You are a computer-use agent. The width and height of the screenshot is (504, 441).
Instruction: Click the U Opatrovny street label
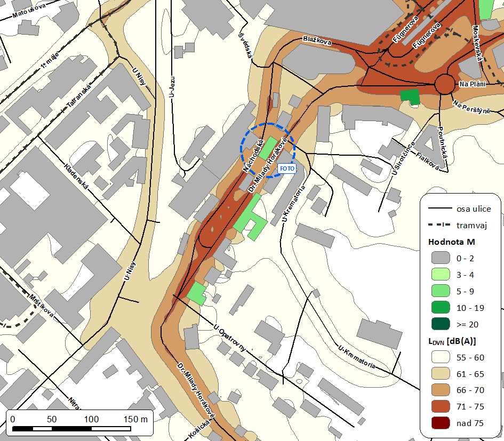(x=230, y=338)
